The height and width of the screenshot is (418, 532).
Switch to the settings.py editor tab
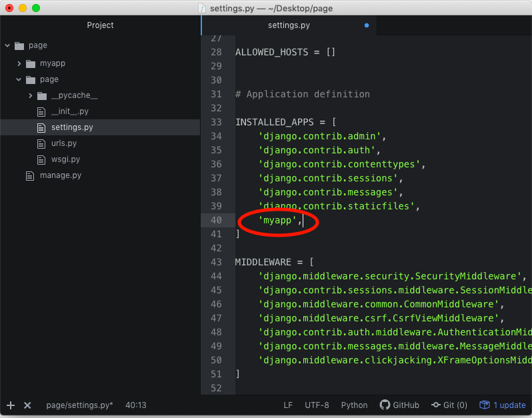[289, 25]
